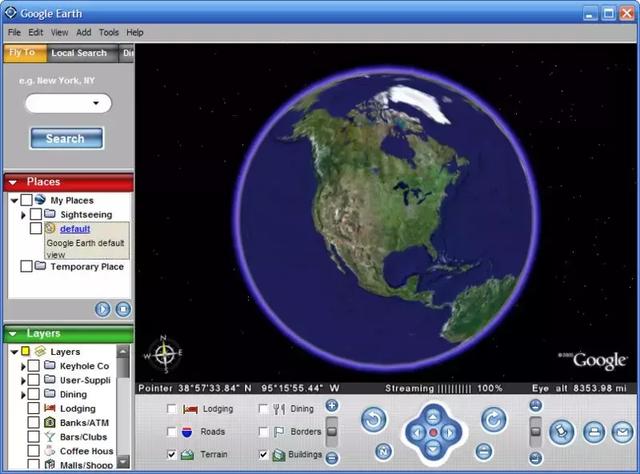Image resolution: width=640 pixels, height=474 pixels.
Task: Pan the view down with the down arrow
Action: (x=433, y=449)
